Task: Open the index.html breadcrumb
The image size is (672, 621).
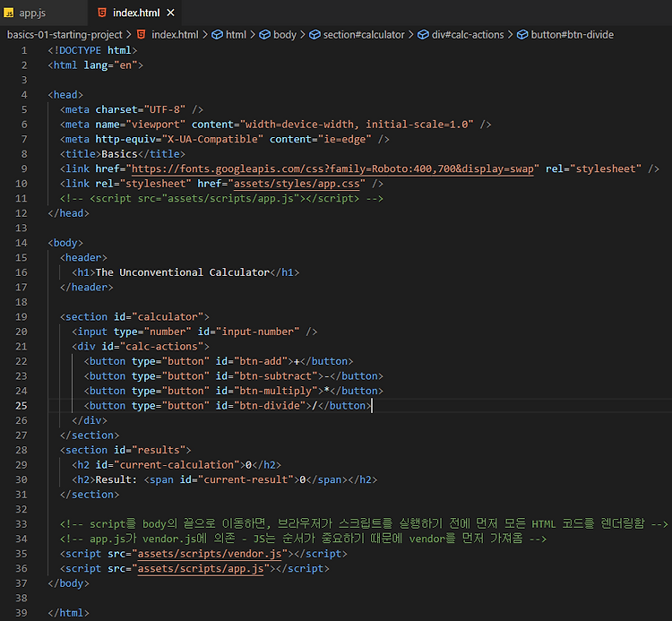Action: [175, 35]
